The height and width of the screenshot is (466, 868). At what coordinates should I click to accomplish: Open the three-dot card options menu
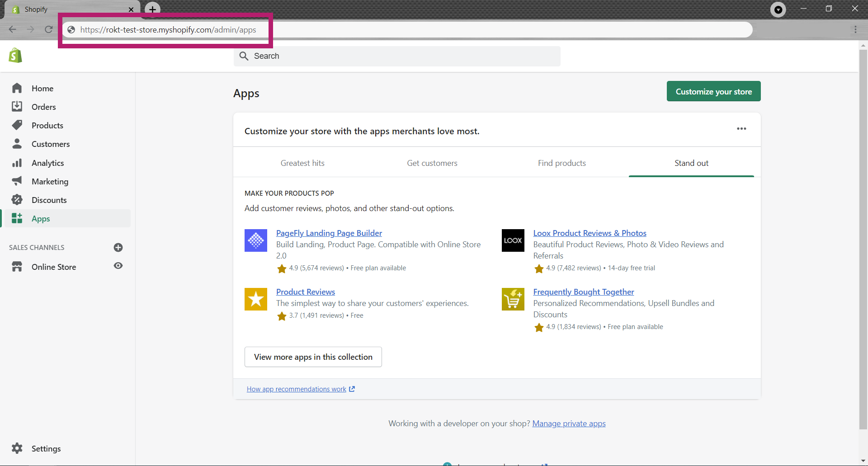[x=741, y=129]
